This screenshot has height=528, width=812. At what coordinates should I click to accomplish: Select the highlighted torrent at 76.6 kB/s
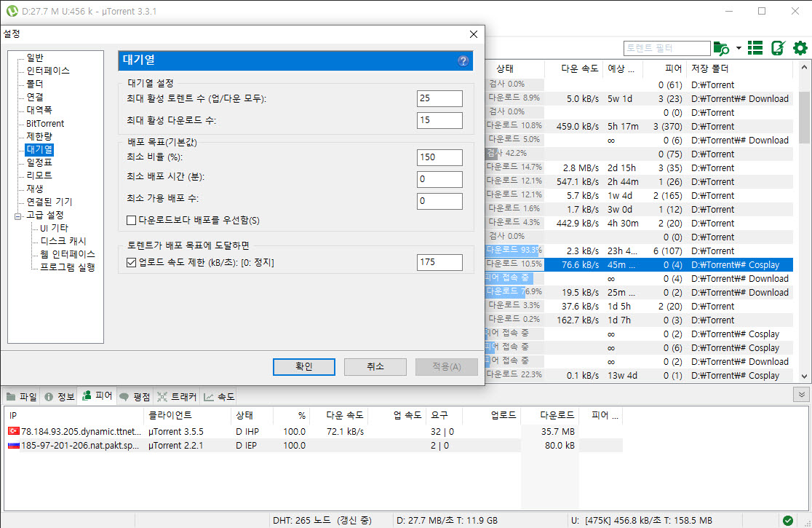point(639,265)
